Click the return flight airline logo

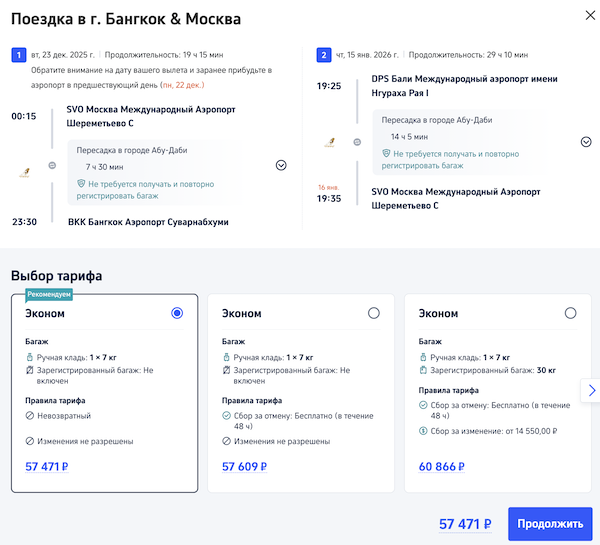tap(329, 143)
